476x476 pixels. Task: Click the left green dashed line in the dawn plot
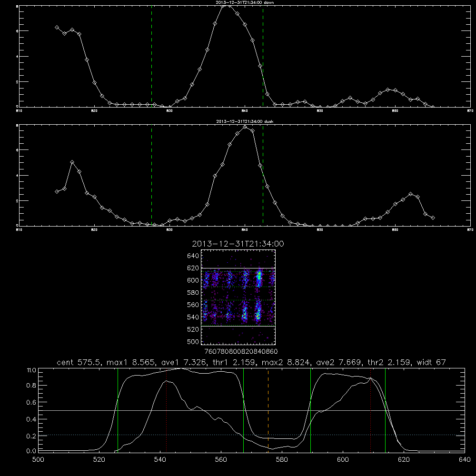[151, 56]
